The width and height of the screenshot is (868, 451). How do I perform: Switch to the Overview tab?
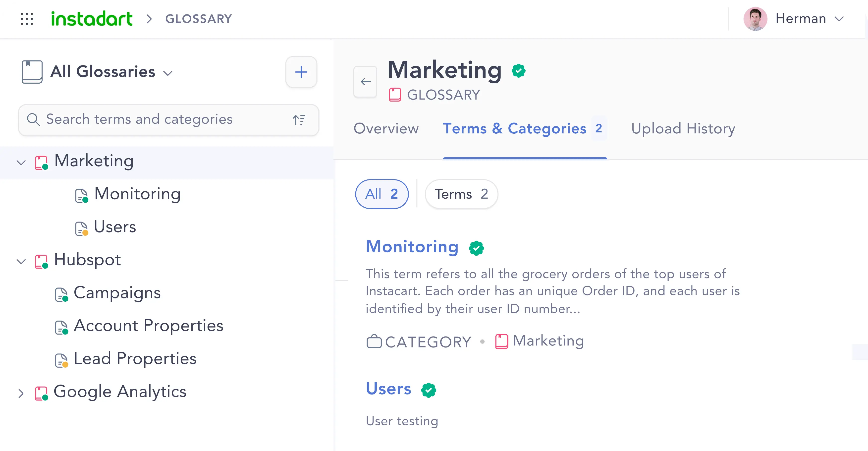pyautogui.click(x=386, y=128)
